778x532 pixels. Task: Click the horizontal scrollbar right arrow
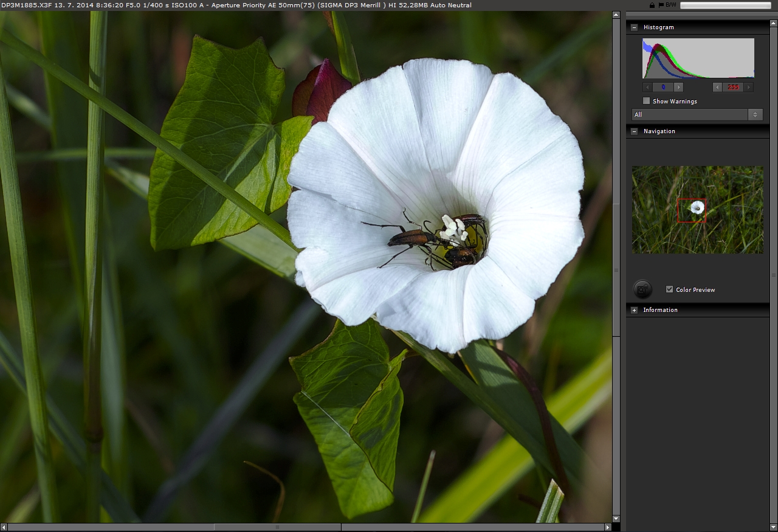pos(607,527)
